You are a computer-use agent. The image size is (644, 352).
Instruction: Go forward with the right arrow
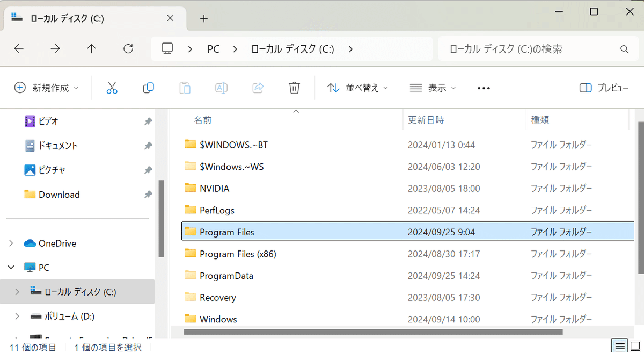pos(55,49)
